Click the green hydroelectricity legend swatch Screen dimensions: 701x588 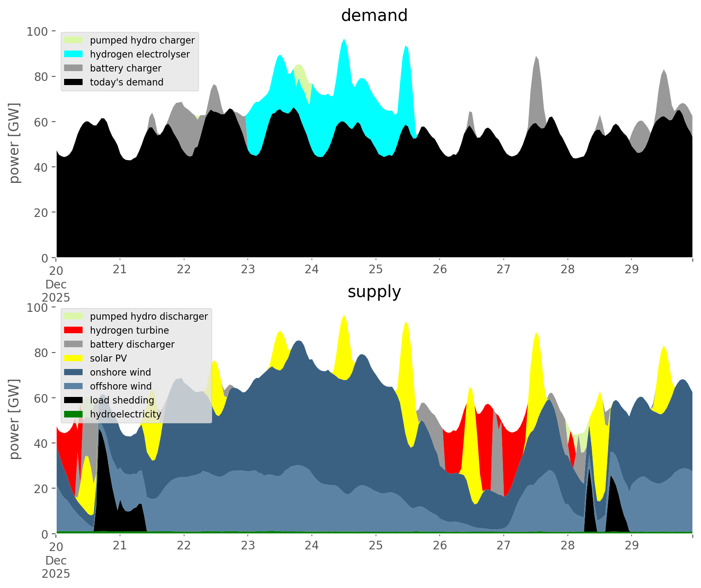(74, 414)
